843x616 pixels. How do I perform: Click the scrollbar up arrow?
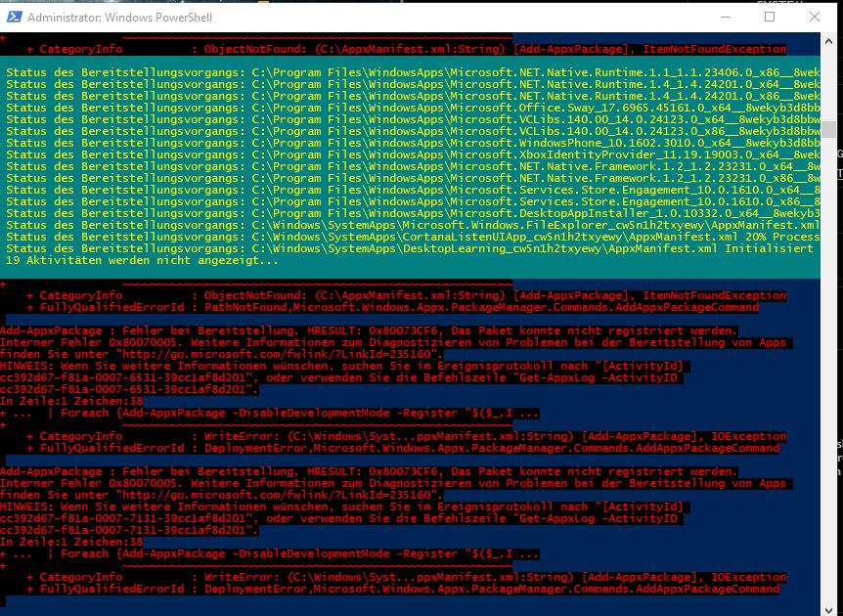(x=828, y=41)
